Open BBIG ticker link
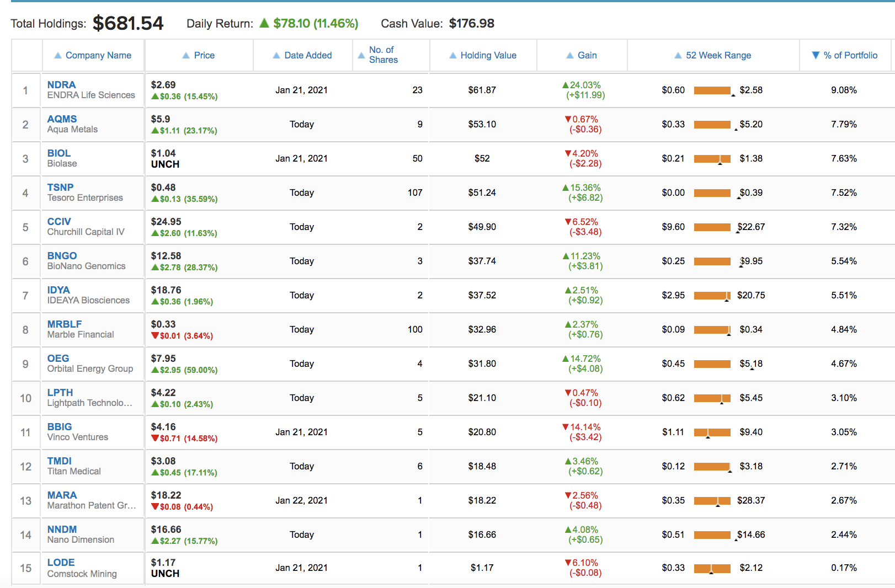The image size is (895, 588). click(60, 427)
